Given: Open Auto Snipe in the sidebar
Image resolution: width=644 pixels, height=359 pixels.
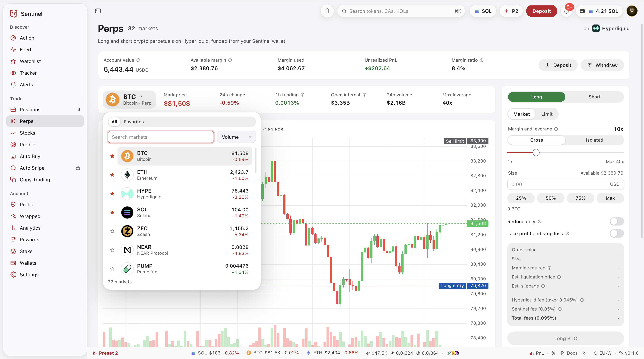Looking at the screenshot, I should pos(45,168).
